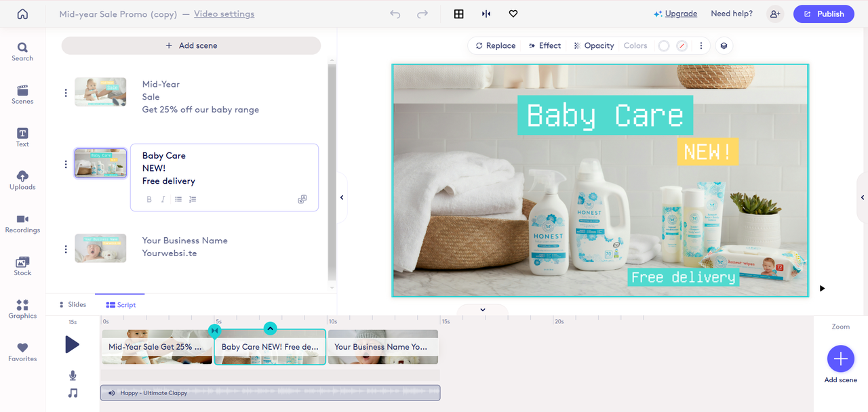Switch to the Script tab
Screen dimensions: 868x412
point(121,305)
